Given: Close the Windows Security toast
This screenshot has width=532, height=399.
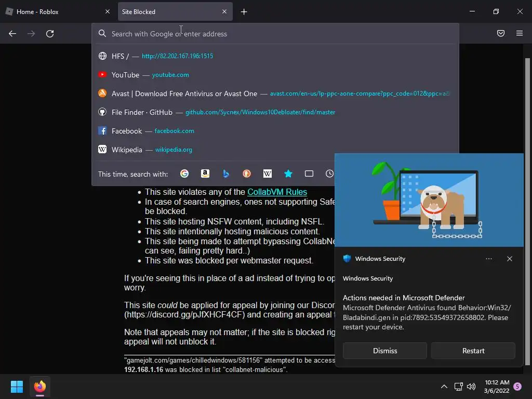Looking at the screenshot, I should tap(509, 259).
